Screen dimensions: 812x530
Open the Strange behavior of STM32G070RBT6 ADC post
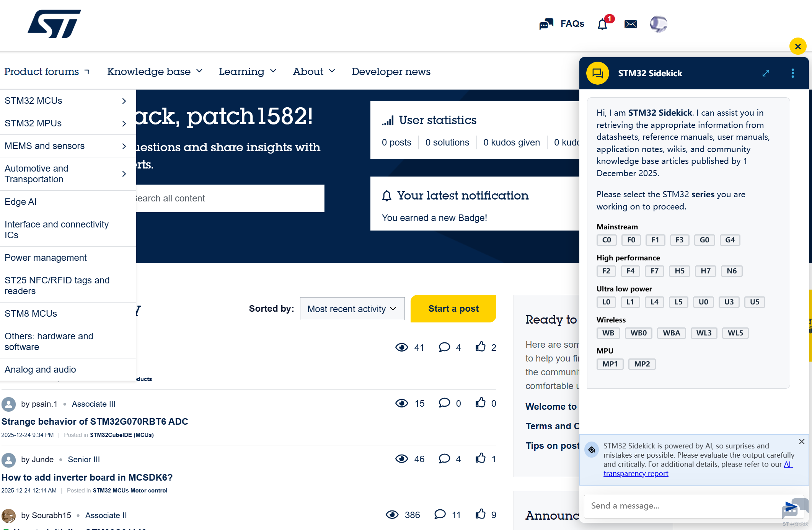[x=95, y=422]
